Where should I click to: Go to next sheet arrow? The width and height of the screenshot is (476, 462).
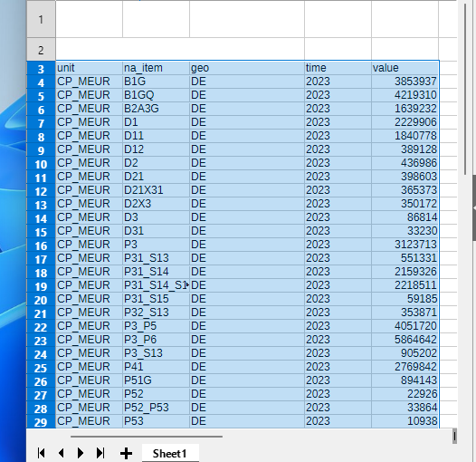81,453
